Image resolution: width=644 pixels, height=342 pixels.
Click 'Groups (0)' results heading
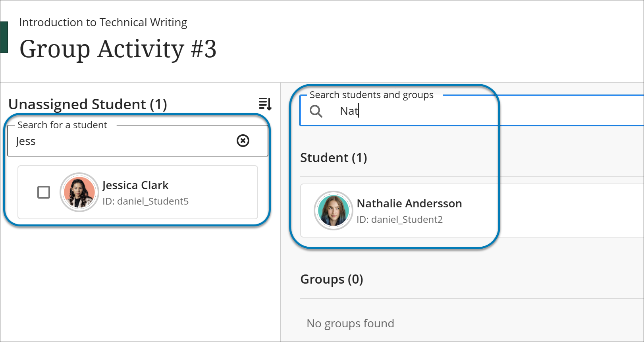[332, 279]
